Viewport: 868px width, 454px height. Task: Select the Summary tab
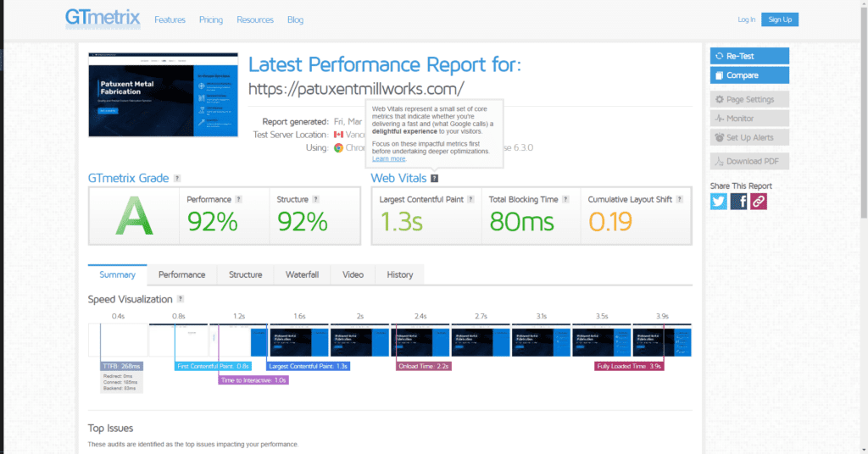pos(117,274)
